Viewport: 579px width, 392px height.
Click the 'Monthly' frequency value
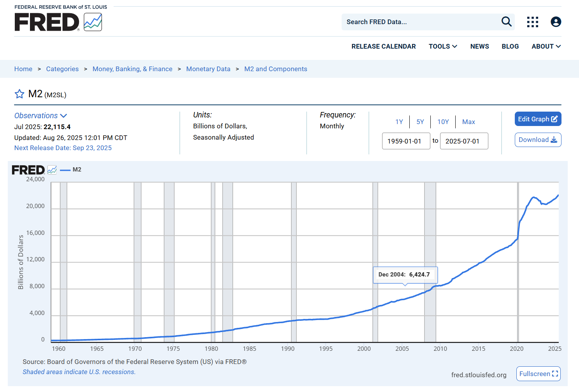332,126
